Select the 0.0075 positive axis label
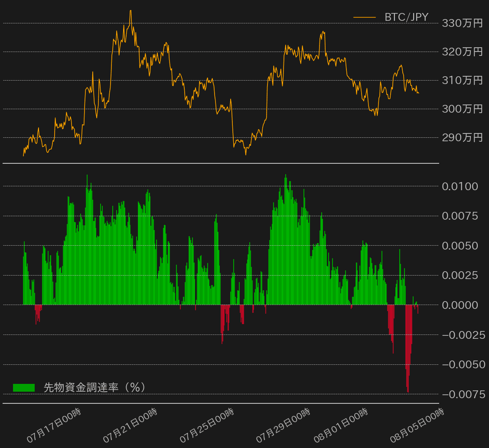489x448 pixels. (460, 216)
